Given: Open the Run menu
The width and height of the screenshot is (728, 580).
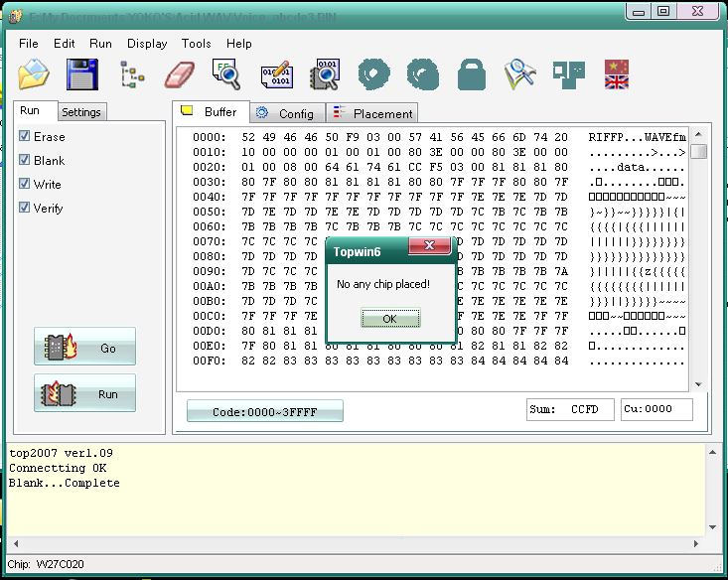Looking at the screenshot, I should tap(100, 44).
